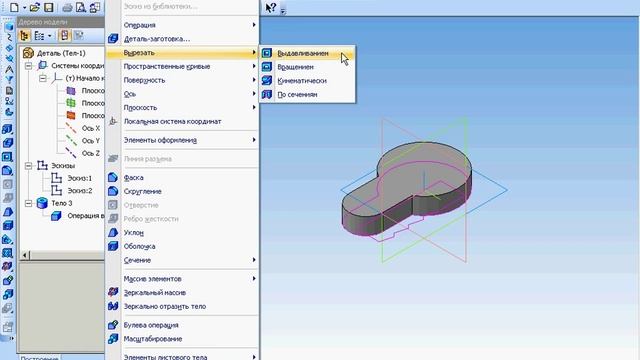Select the orange plane item in tree
The width and height of the screenshot is (640, 360).
pos(85,116)
